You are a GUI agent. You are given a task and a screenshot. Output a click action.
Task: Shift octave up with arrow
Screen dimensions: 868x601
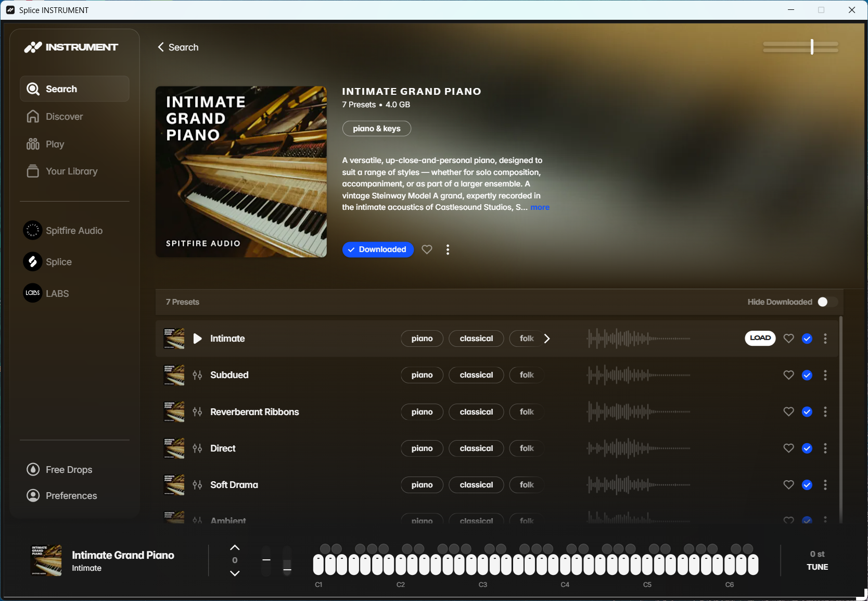point(235,547)
